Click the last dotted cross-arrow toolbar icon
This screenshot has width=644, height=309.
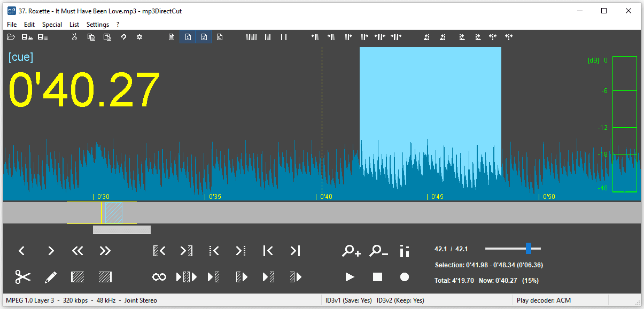coord(509,37)
